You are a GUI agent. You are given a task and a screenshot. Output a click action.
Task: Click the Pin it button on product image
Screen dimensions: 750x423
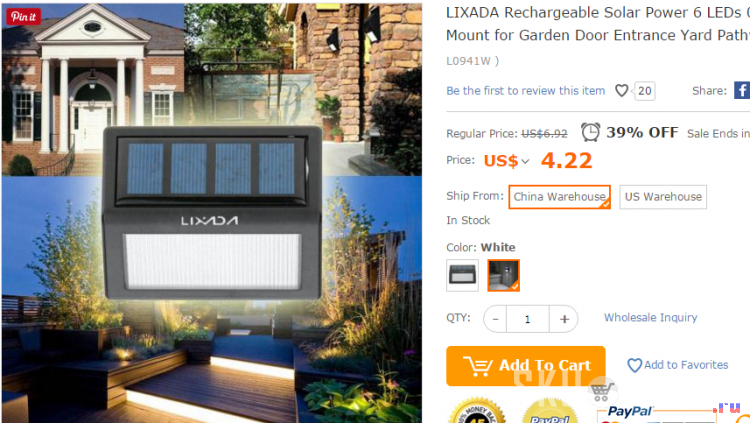pyautogui.click(x=23, y=17)
